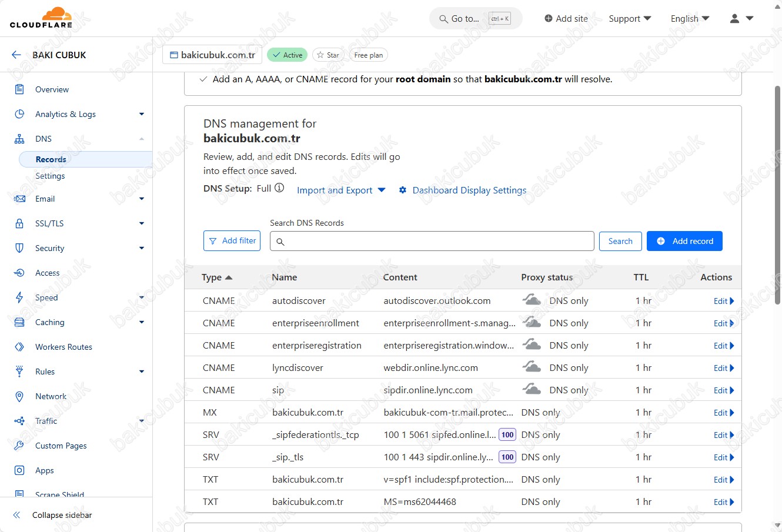Click the Cloudflare logo
782x532 pixels.
click(x=41, y=18)
